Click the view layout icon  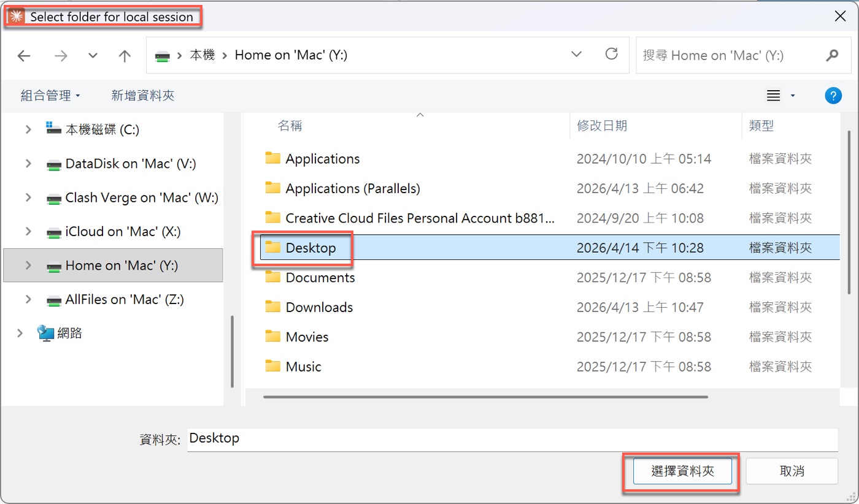(773, 96)
